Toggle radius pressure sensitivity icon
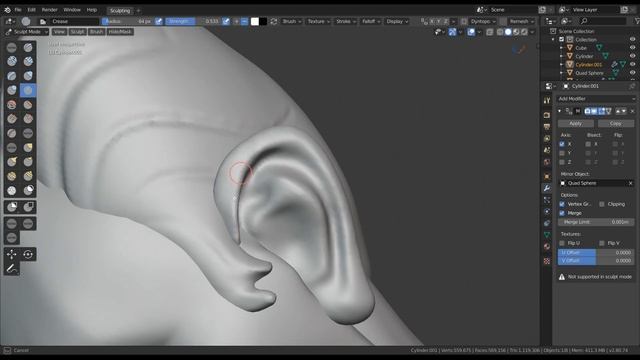This screenshot has width=640, height=360. pyautogui.click(x=158, y=21)
